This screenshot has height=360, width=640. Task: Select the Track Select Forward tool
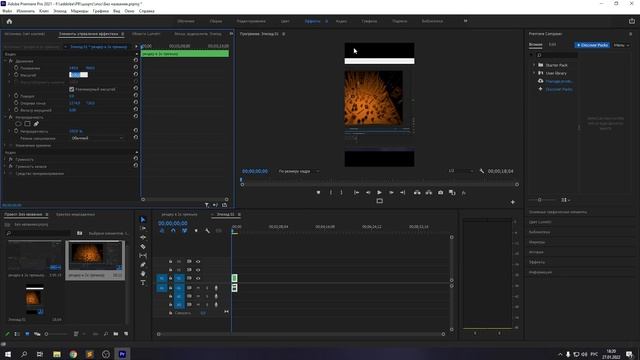(x=143, y=229)
